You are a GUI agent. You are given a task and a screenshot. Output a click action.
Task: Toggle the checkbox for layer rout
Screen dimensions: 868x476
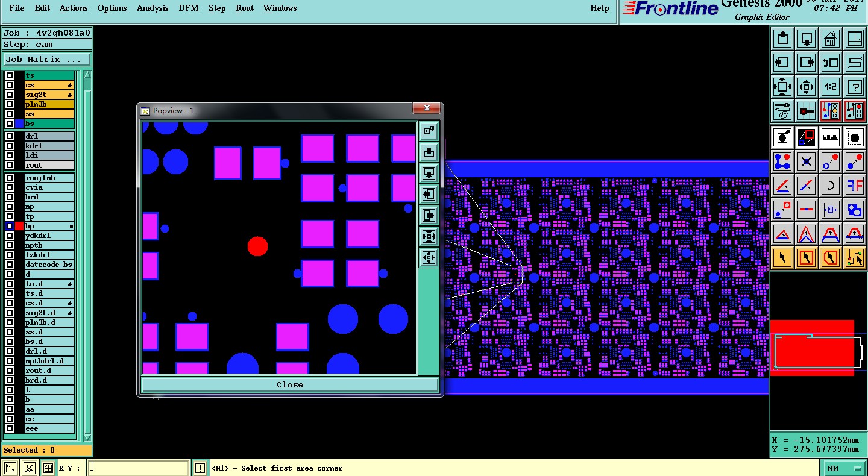(10, 165)
